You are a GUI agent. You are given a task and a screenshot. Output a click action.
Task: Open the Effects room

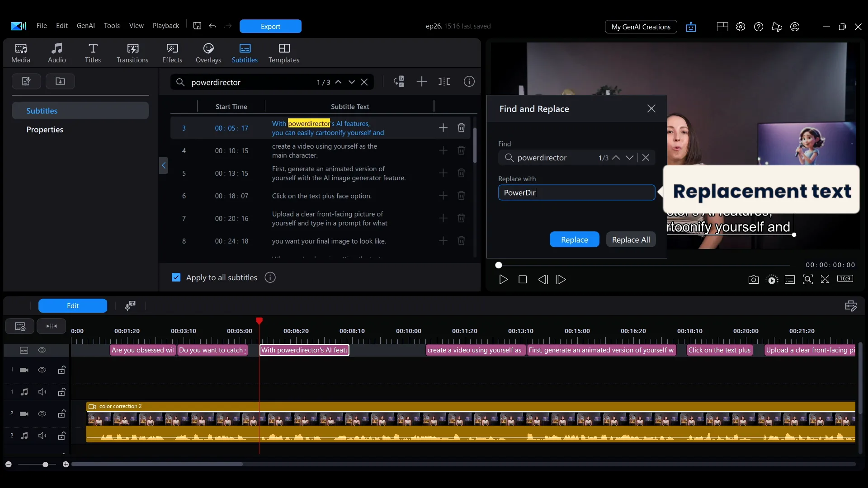172,53
